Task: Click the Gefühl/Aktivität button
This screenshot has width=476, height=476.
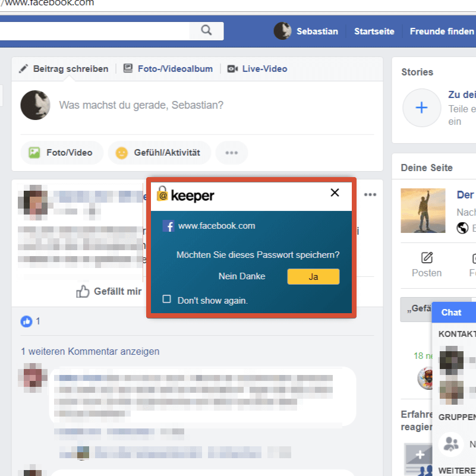Action: tap(159, 153)
